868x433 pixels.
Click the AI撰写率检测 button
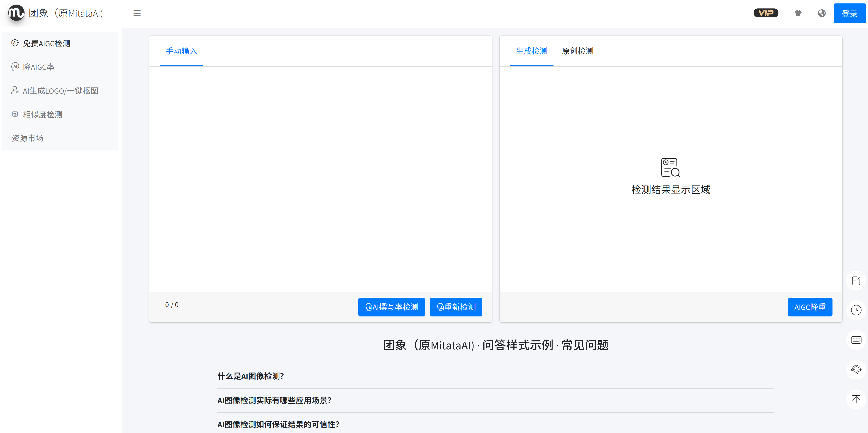(391, 307)
